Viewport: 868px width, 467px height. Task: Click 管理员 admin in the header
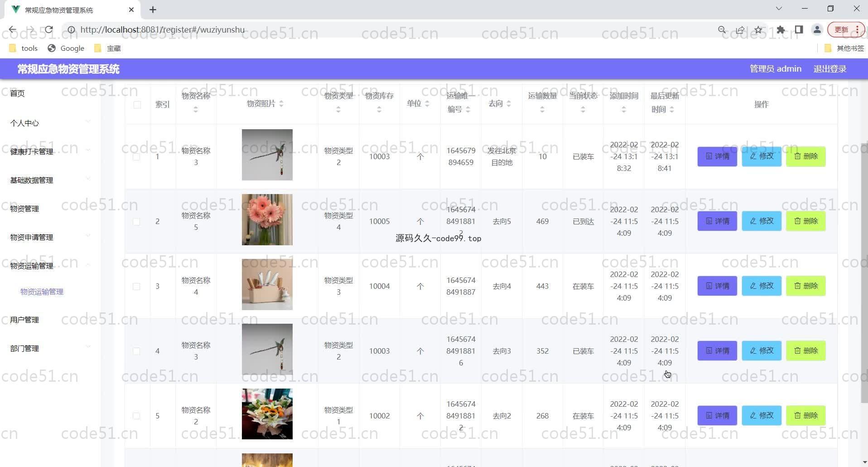point(775,69)
